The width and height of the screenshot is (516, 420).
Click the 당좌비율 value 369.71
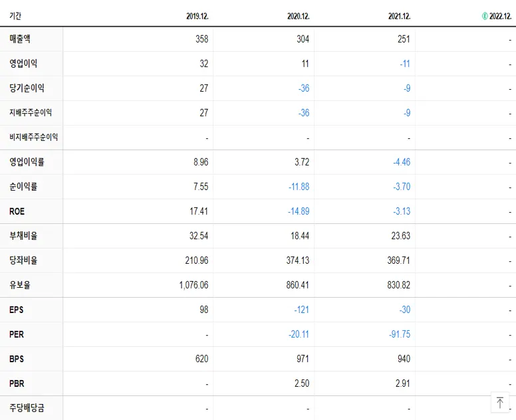click(x=399, y=261)
